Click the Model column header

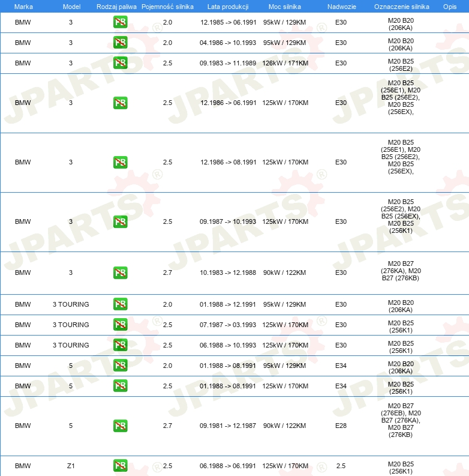click(x=71, y=7)
